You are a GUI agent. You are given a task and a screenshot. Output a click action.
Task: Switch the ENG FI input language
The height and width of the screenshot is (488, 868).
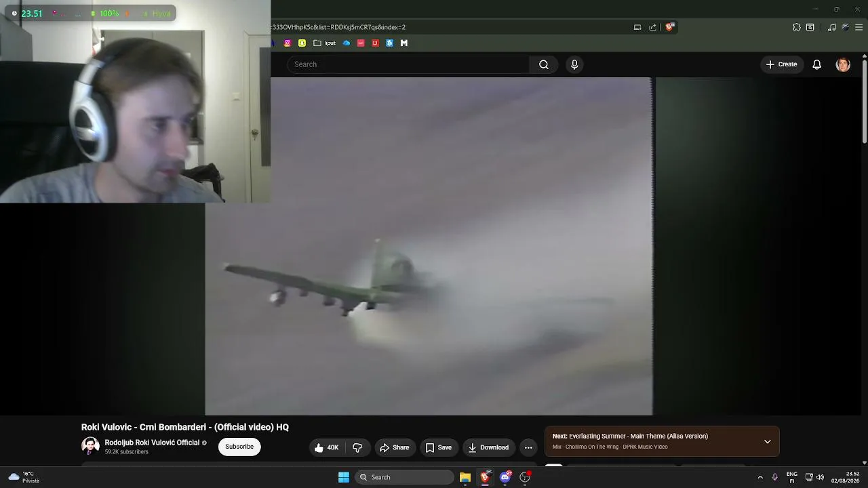792,477
